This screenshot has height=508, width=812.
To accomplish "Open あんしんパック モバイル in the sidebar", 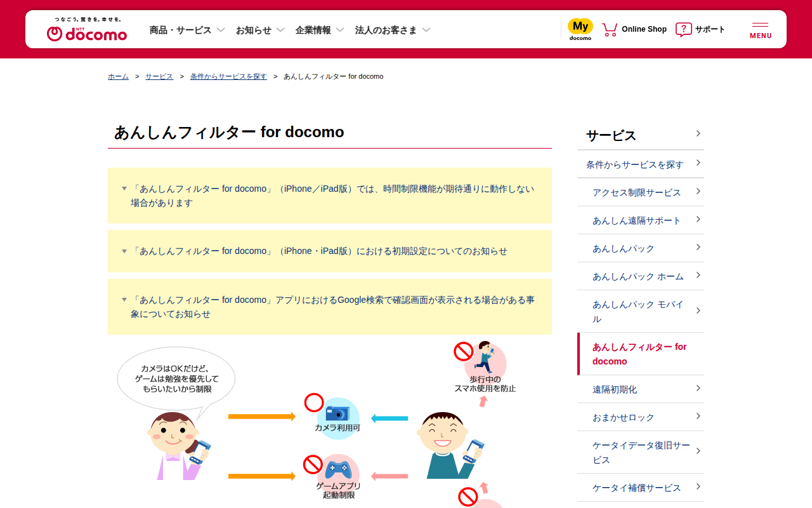I will click(641, 311).
